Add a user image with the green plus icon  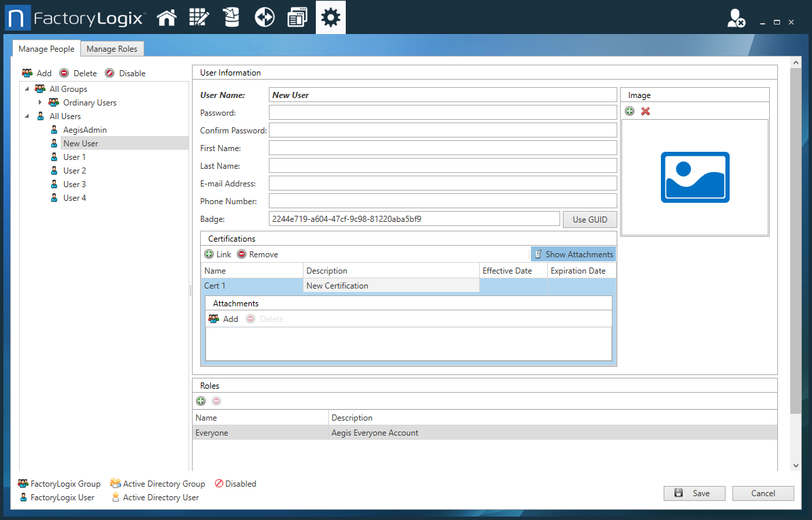tap(630, 111)
